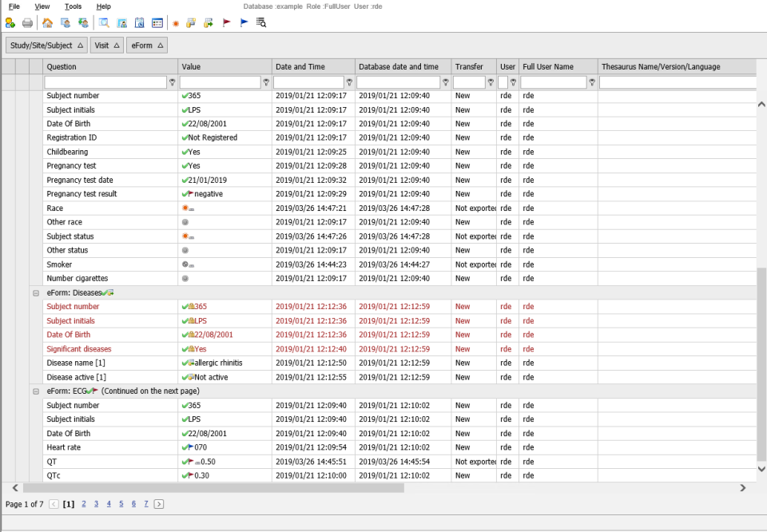Open the File menu

[14, 6]
